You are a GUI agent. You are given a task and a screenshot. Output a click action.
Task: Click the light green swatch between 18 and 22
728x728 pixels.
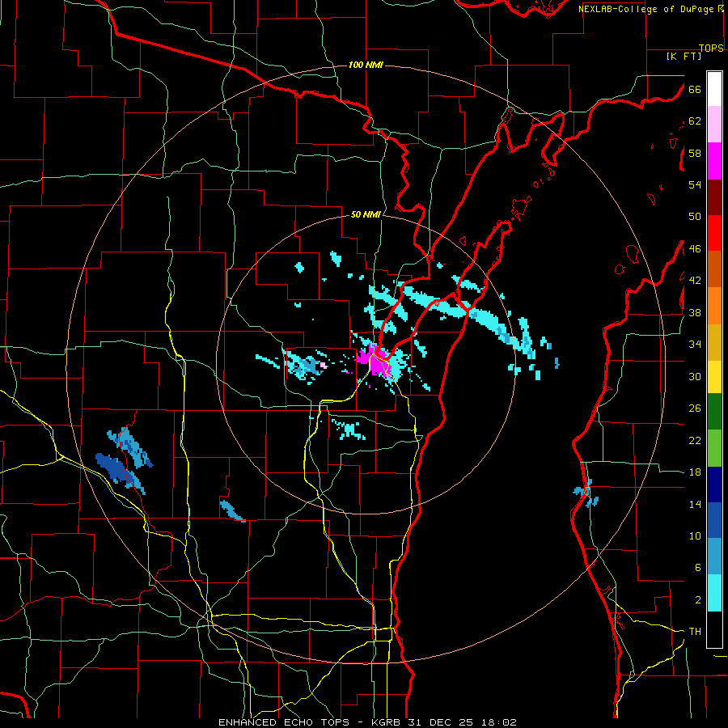coord(714,447)
